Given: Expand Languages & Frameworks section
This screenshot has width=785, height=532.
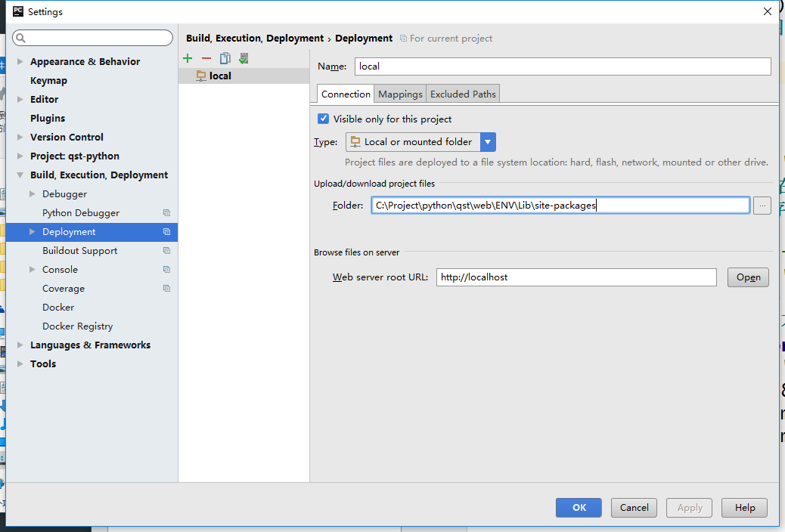Looking at the screenshot, I should 20,345.
